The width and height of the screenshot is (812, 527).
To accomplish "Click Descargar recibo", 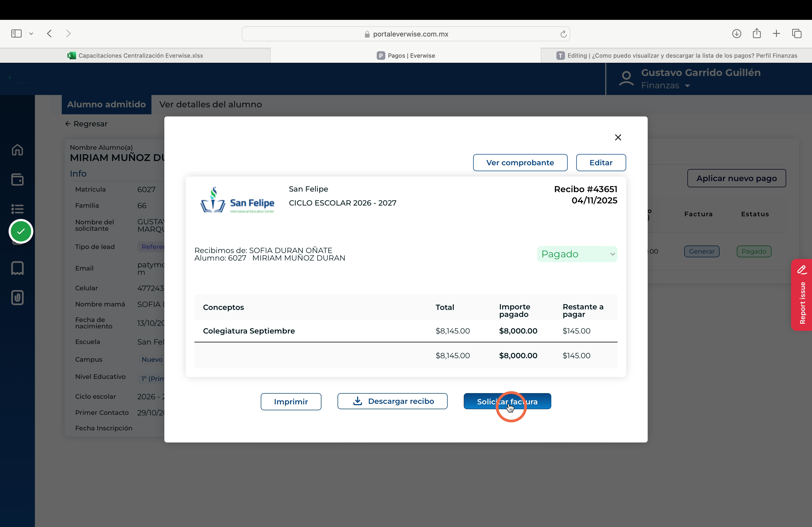I will click(x=392, y=401).
